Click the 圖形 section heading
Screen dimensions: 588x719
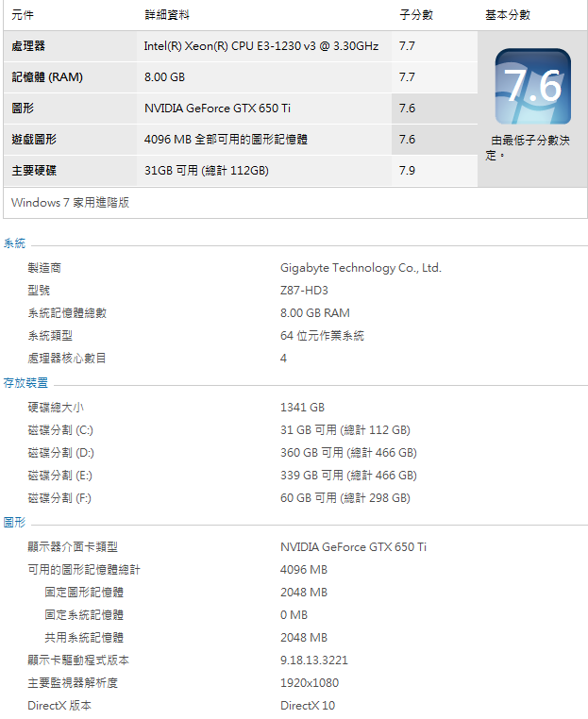coord(14,523)
